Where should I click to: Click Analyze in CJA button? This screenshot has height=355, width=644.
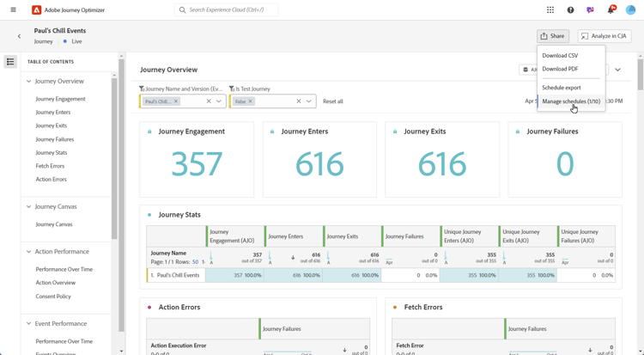[x=605, y=36]
